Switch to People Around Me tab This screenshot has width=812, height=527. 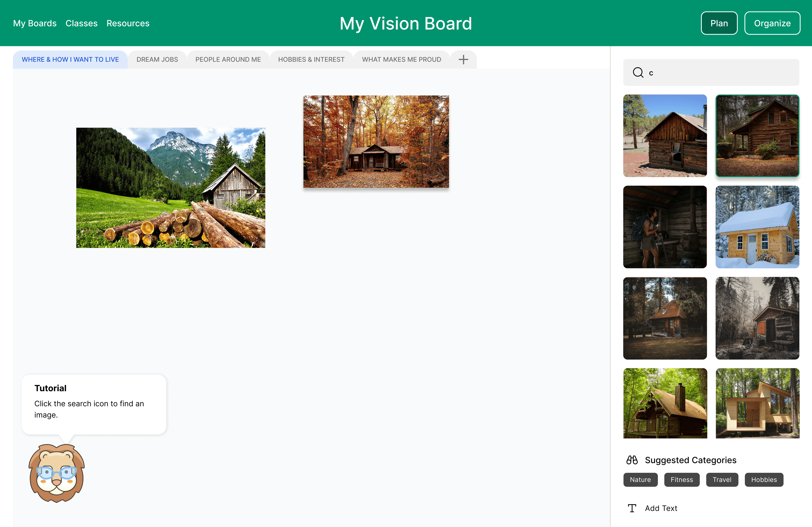coord(228,60)
